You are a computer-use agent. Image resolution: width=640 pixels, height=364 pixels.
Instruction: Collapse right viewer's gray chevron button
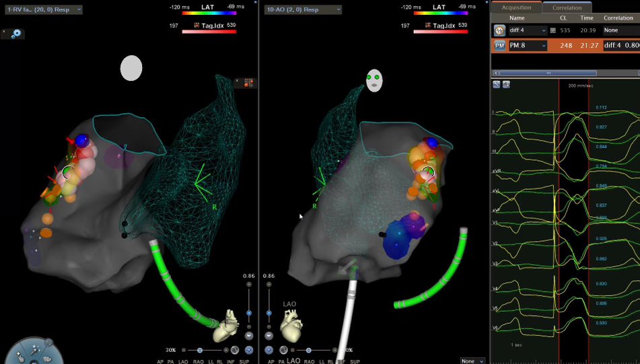(x=269, y=336)
